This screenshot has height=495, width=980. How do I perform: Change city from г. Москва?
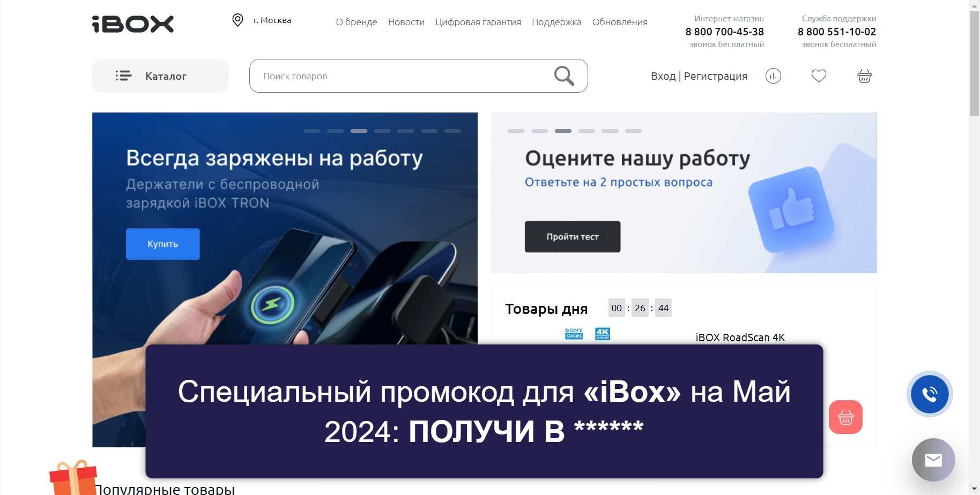point(272,20)
